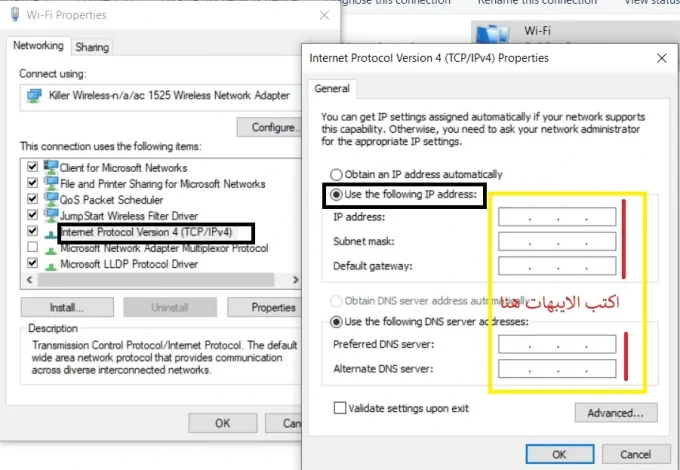680x470 pixels.
Task: Click the QoS Packet Scheduler item icon
Action: 50,198
